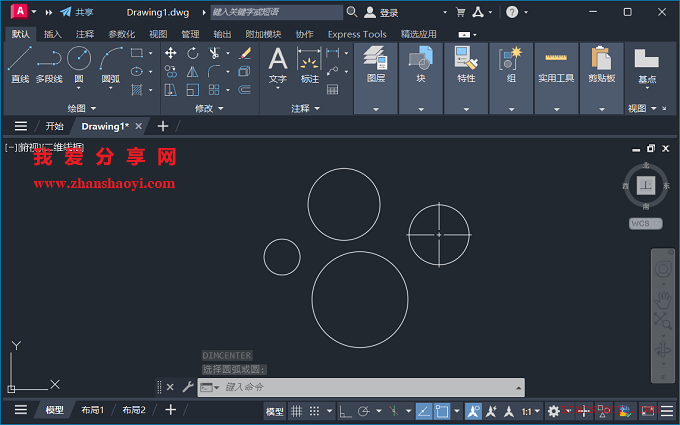Add a new drawing tab with plus
The height and width of the screenshot is (425, 680).
point(163,126)
